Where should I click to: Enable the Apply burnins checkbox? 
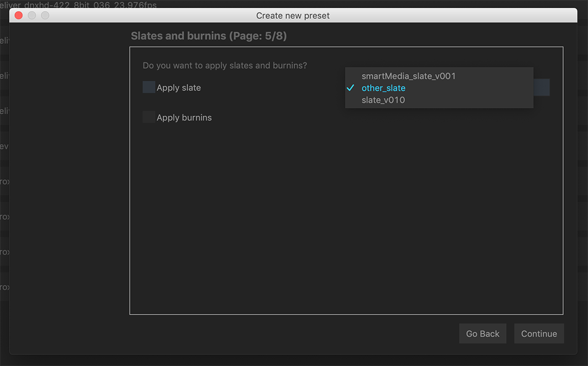tap(149, 117)
